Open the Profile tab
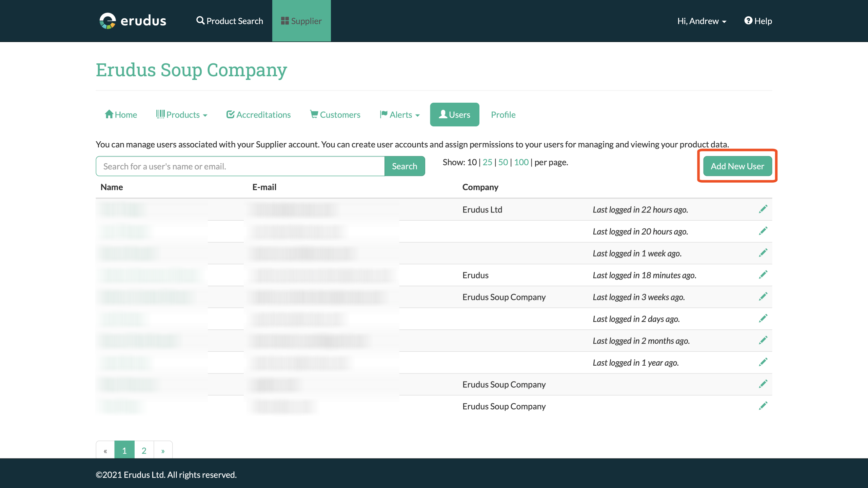This screenshot has width=868, height=488. (x=503, y=115)
